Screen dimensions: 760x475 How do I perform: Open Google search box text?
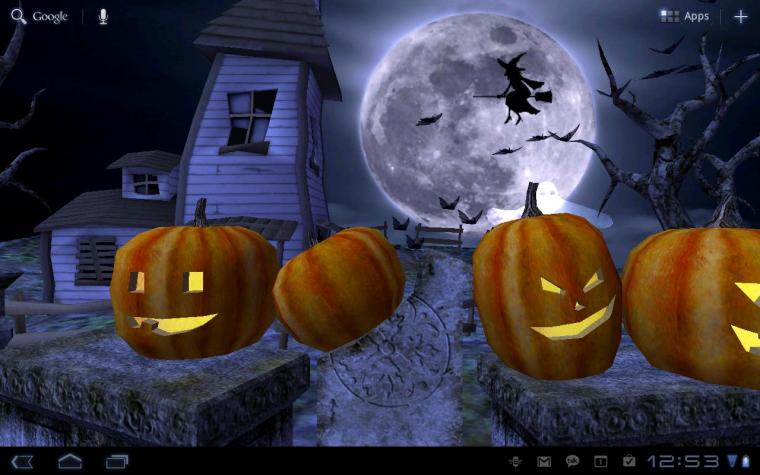pos(50,17)
